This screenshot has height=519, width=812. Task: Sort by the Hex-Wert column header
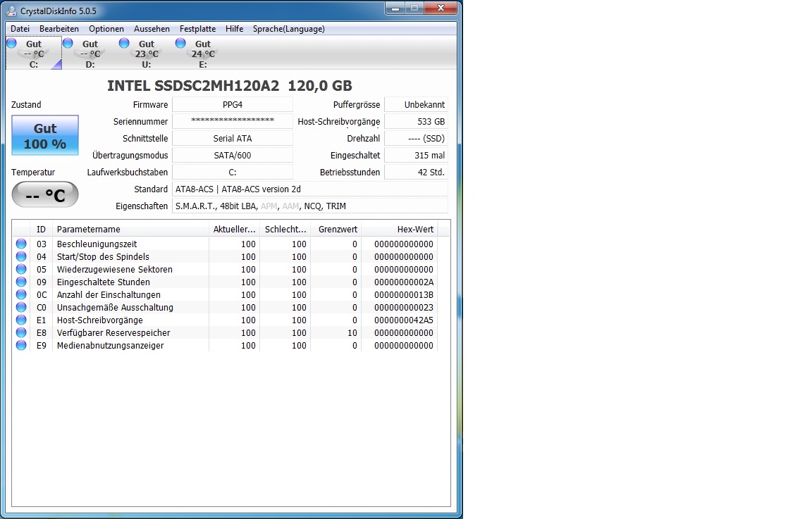(399, 230)
